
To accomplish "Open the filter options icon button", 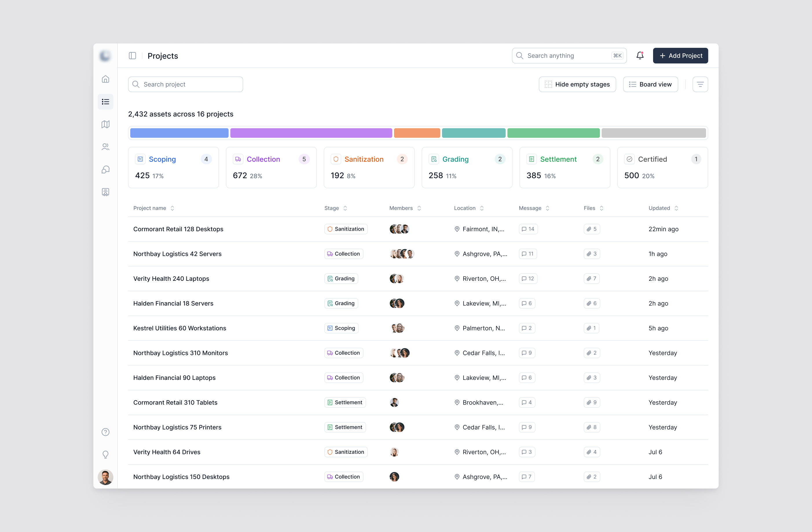I will coord(700,84).
